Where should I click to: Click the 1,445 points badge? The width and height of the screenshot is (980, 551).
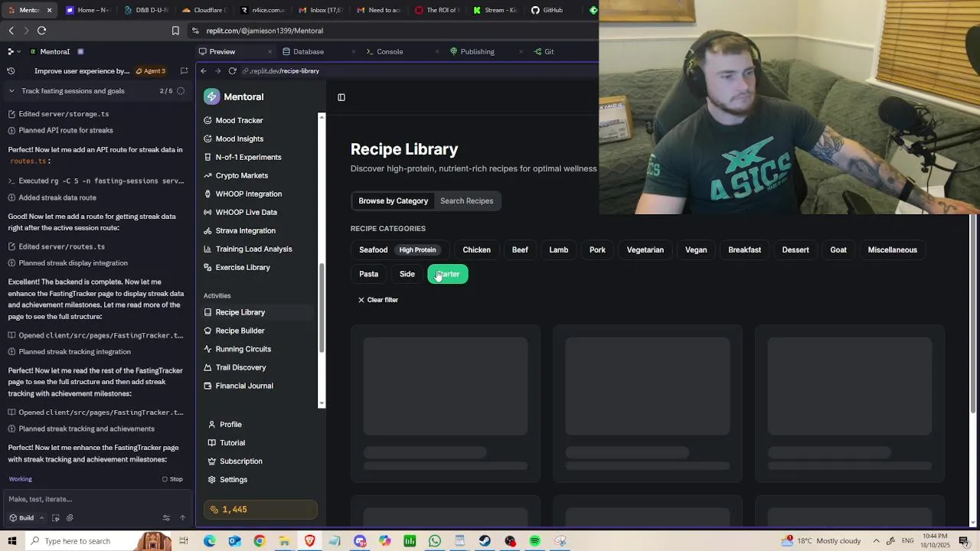(260, 510)
